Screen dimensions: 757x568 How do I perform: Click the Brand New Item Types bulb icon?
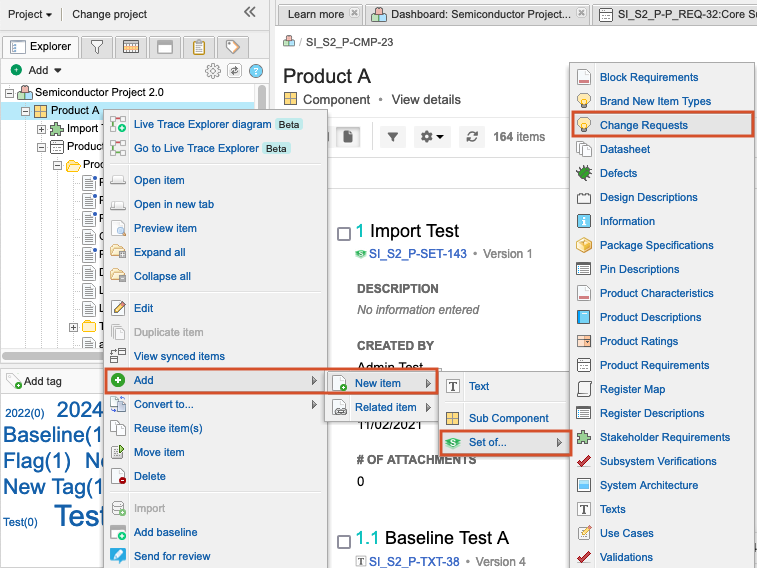point(584,101)
